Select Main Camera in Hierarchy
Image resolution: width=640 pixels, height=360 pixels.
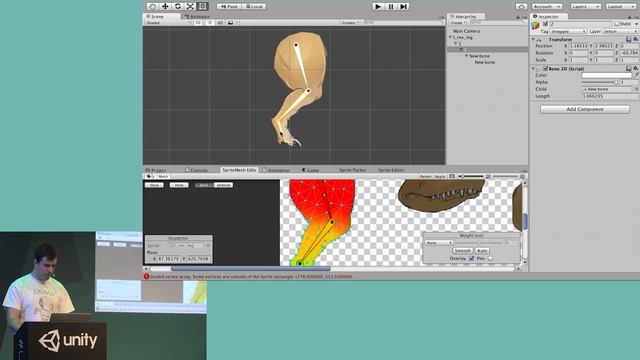(467, 31)
